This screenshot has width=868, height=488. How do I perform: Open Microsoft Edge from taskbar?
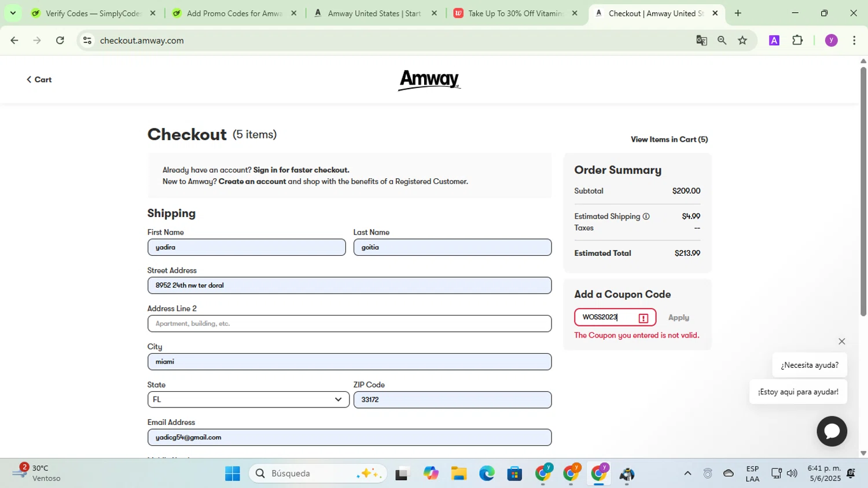(x=487, y=474)
